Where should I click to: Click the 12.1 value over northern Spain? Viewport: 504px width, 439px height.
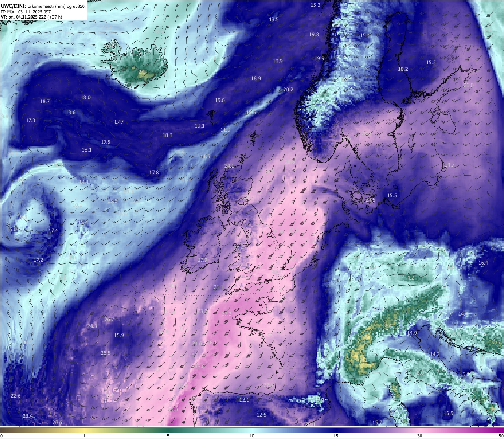244,400
